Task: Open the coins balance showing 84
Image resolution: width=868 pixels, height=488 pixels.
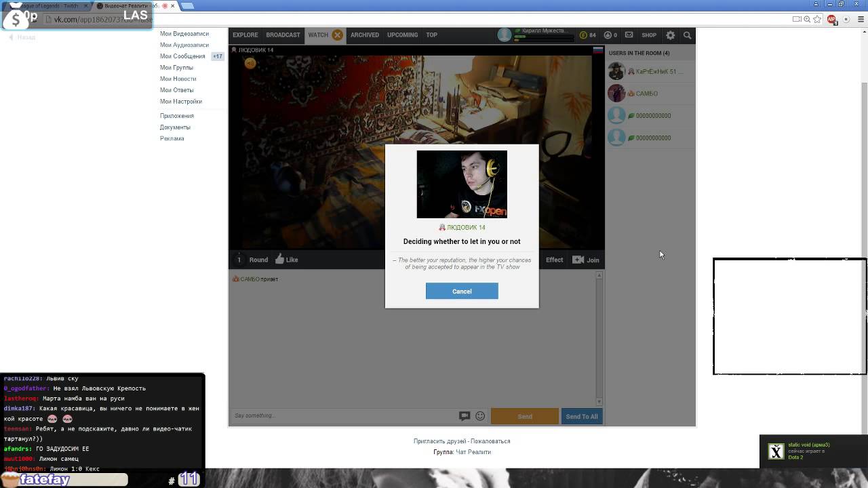Action: [588, 35]
